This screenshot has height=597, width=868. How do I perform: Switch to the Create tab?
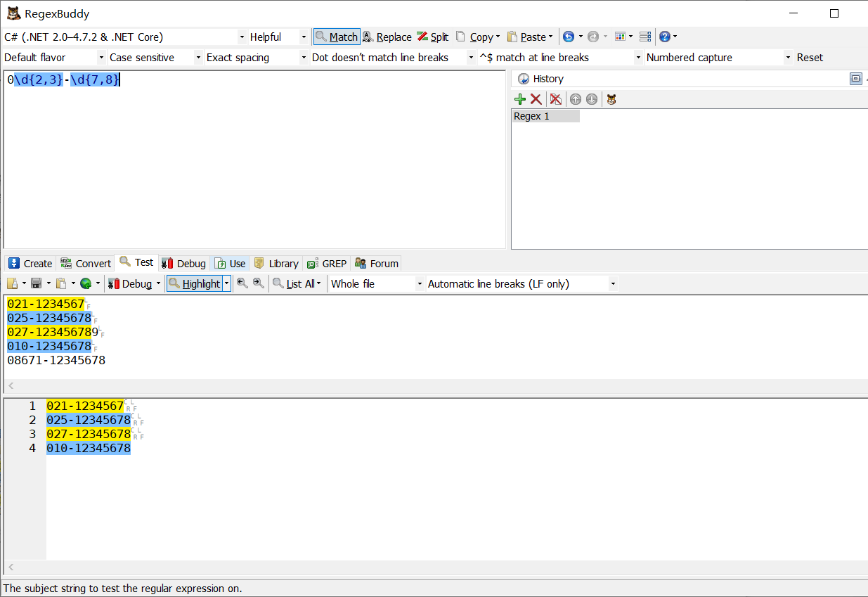30,264
